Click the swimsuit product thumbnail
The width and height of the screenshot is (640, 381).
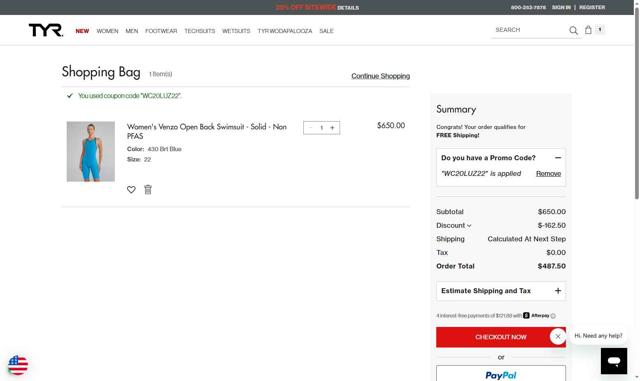click(x=91, y=152)
